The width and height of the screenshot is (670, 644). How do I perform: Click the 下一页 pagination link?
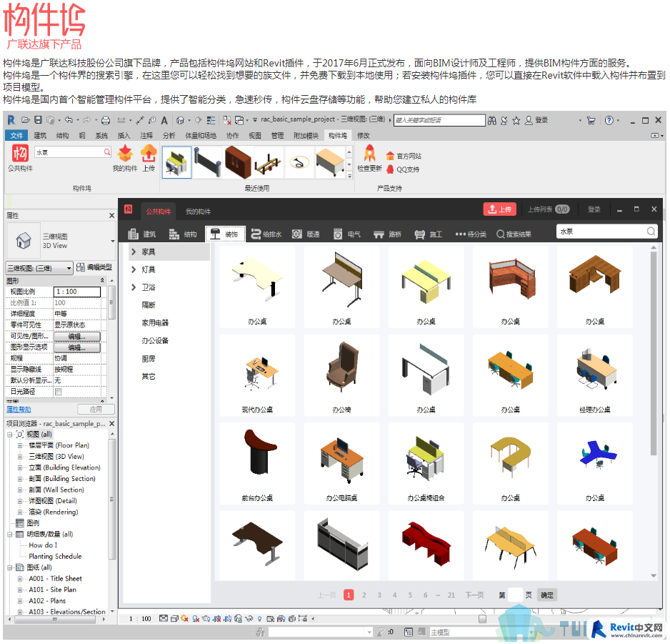[x=474, y=595]
